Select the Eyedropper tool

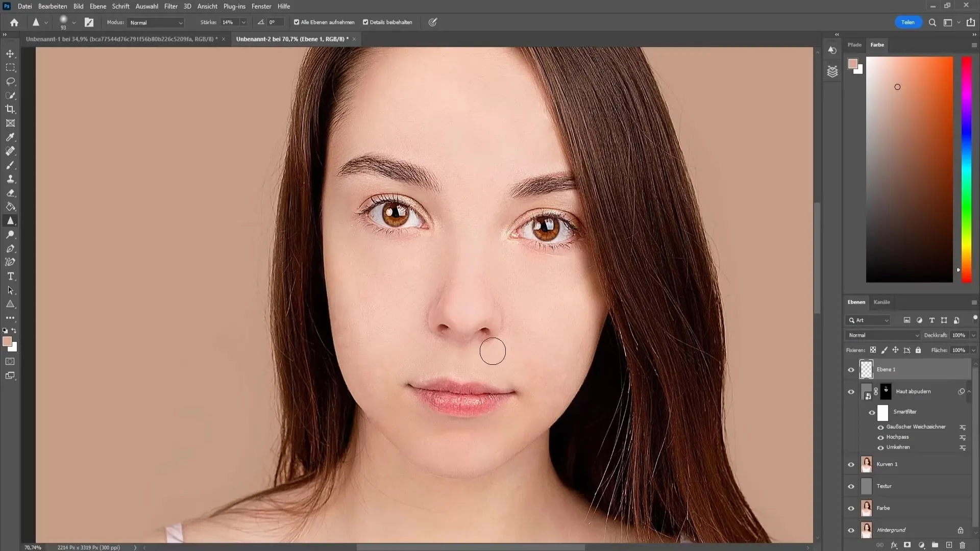10,137
